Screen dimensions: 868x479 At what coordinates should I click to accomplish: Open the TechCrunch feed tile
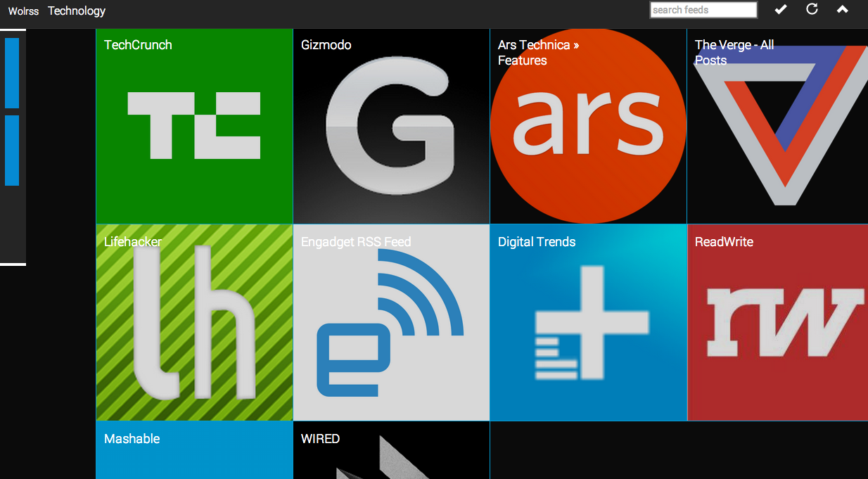pos(194,127)
